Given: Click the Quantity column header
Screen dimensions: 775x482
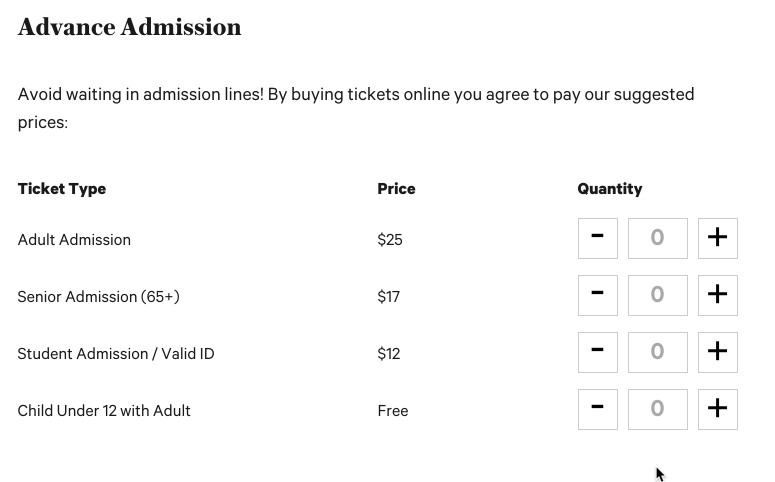Looking at the screenshot, I should (x=610, y=189).
